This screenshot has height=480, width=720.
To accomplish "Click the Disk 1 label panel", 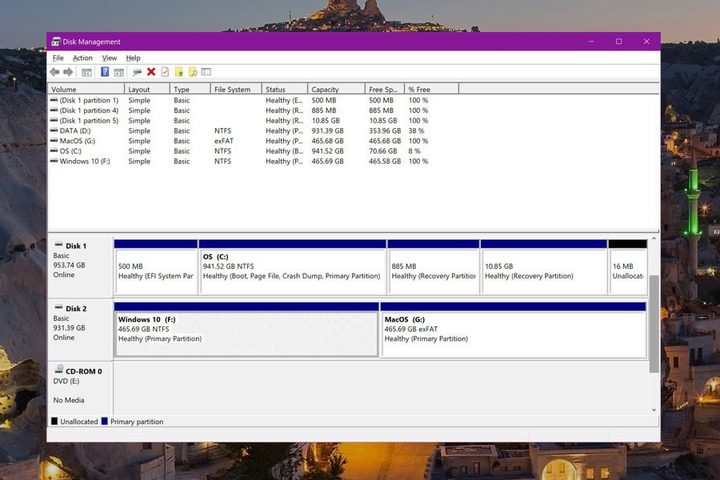I will 81,266.
